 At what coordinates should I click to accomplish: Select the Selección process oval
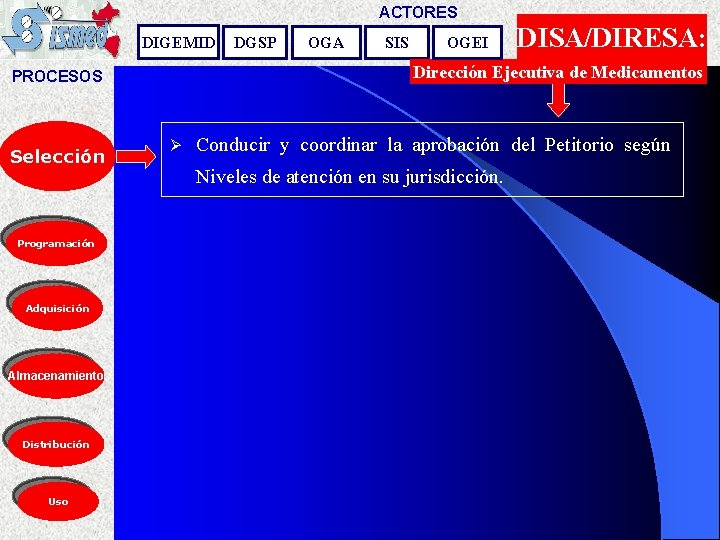click(57, 156)
